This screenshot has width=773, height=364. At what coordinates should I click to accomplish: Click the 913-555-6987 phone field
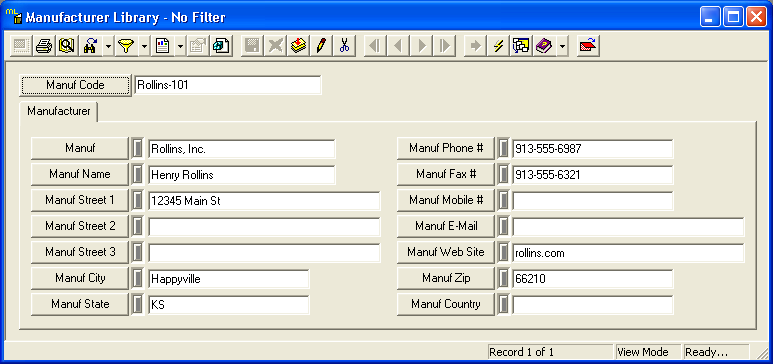[593, 149]
